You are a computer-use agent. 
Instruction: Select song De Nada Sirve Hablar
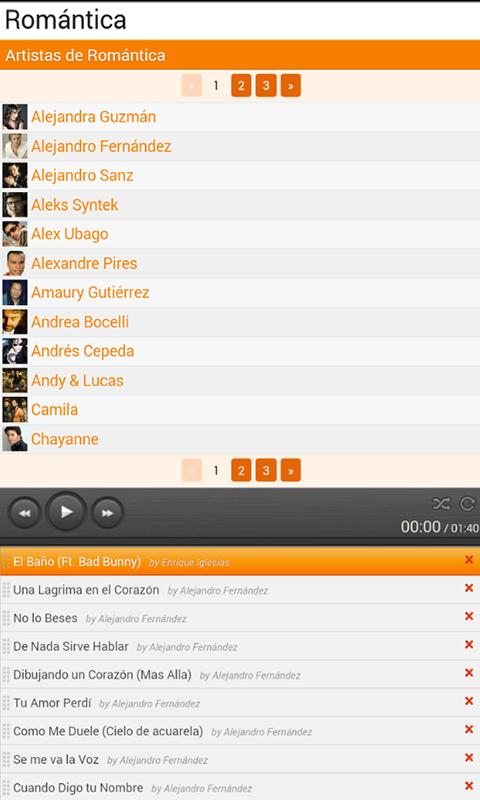tap(70, 646)
